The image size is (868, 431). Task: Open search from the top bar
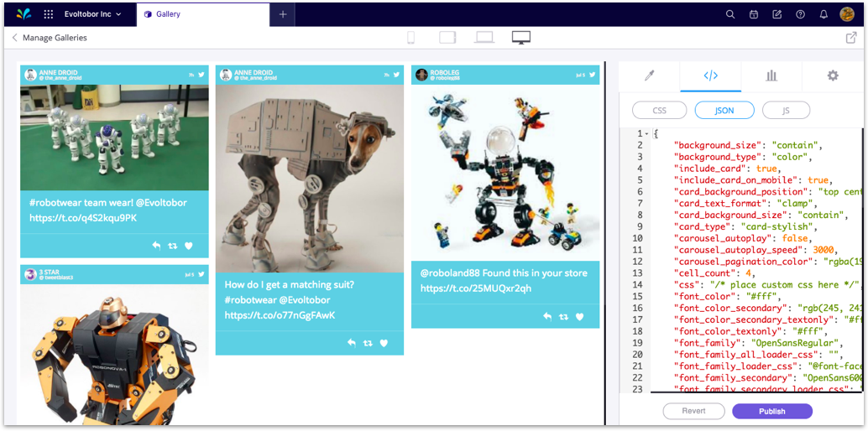point(730,14)
